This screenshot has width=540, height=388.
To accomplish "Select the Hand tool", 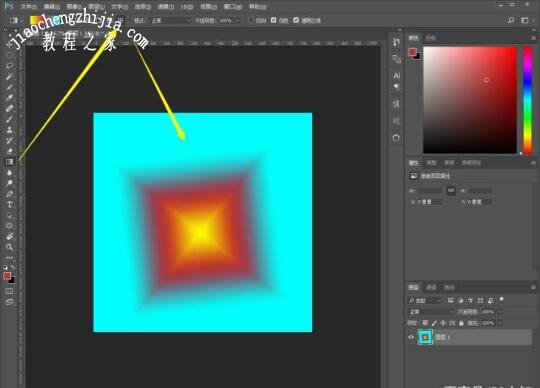I will tap(9, 237).
